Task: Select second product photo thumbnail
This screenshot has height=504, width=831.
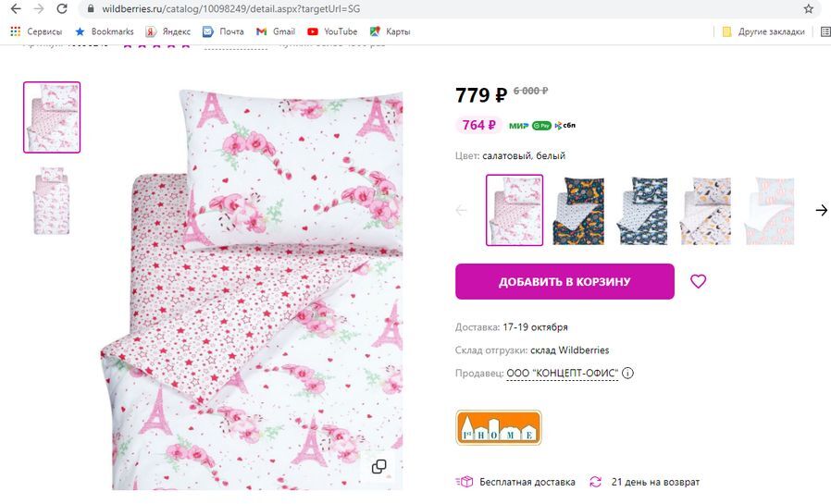Action: tap(52, 202)
